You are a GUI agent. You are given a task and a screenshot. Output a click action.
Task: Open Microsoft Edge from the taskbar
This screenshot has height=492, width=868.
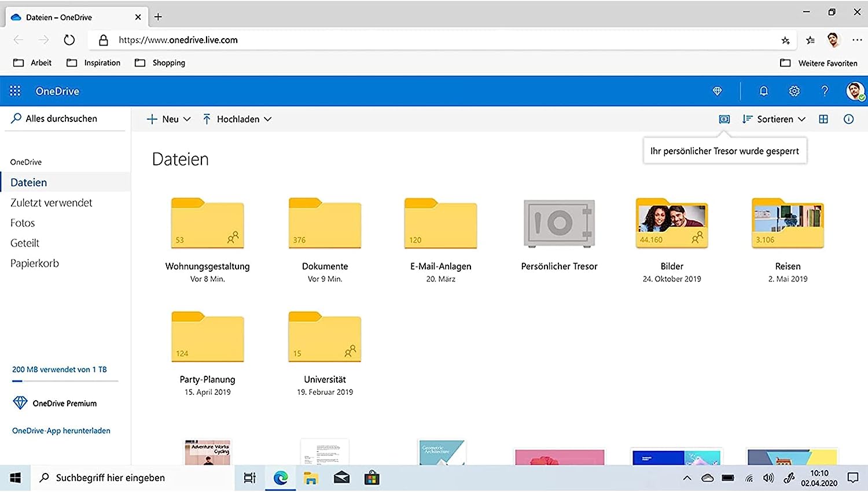(281, 478)
